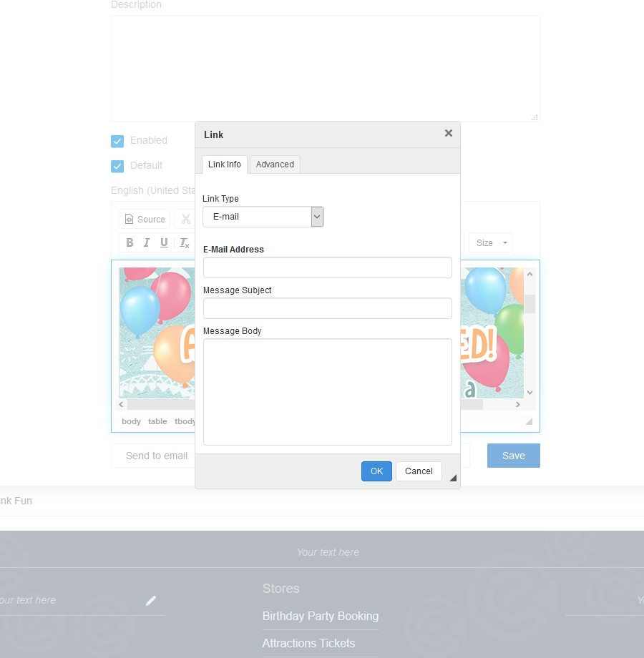
Task: Click the Italic formatting icon
Action: tap(147, 242)
